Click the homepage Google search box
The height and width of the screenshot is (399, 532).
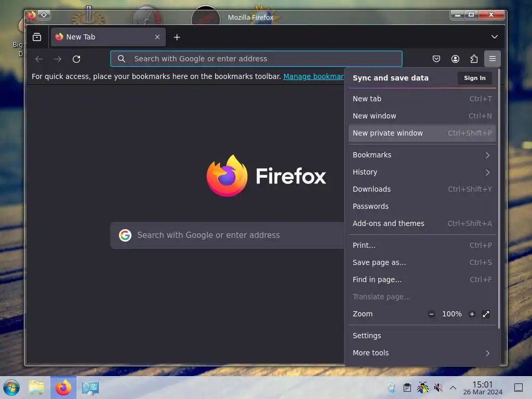pyautogui.click(x=228, y=235)
